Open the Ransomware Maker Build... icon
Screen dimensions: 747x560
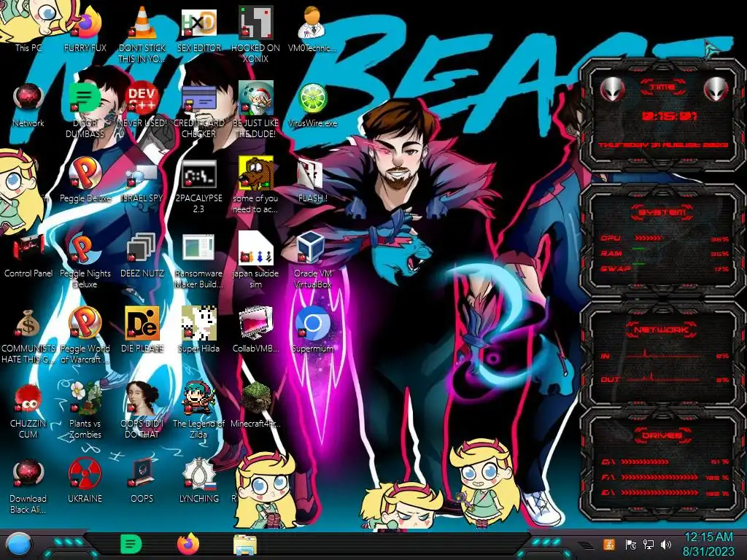click(198, 261)
